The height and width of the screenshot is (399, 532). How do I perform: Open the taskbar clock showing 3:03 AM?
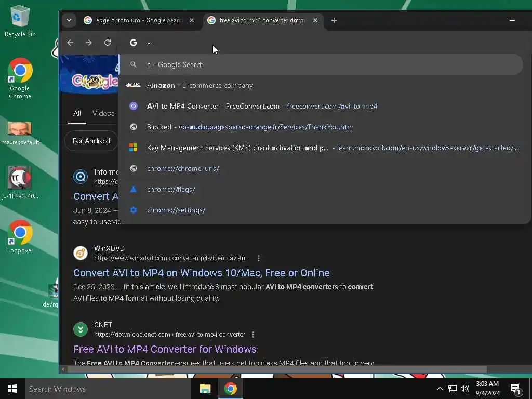[x=487, y=389]
